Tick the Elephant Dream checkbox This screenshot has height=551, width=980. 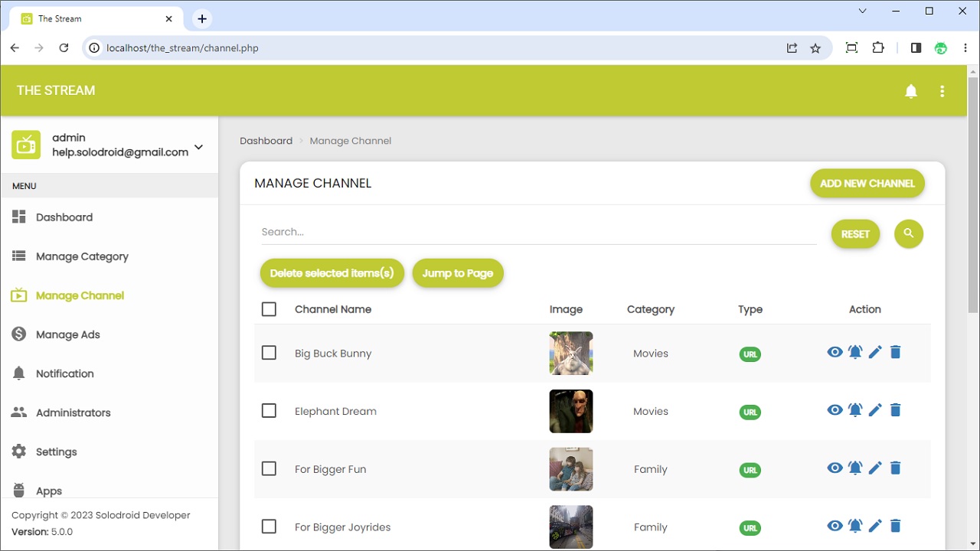(x=269, y=411)
